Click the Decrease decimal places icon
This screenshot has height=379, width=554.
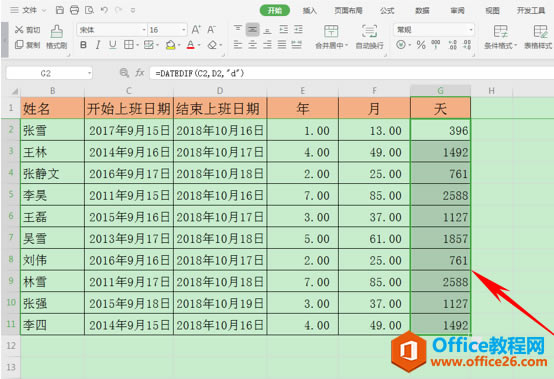[467, 45]
